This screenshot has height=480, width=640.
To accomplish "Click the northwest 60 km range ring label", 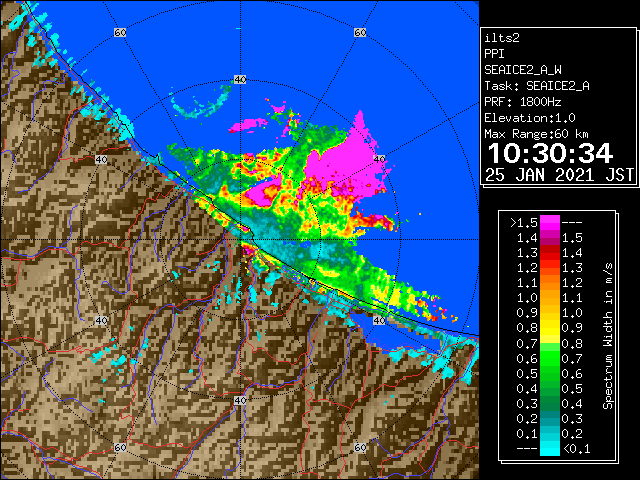I will [x=120, y=32].
